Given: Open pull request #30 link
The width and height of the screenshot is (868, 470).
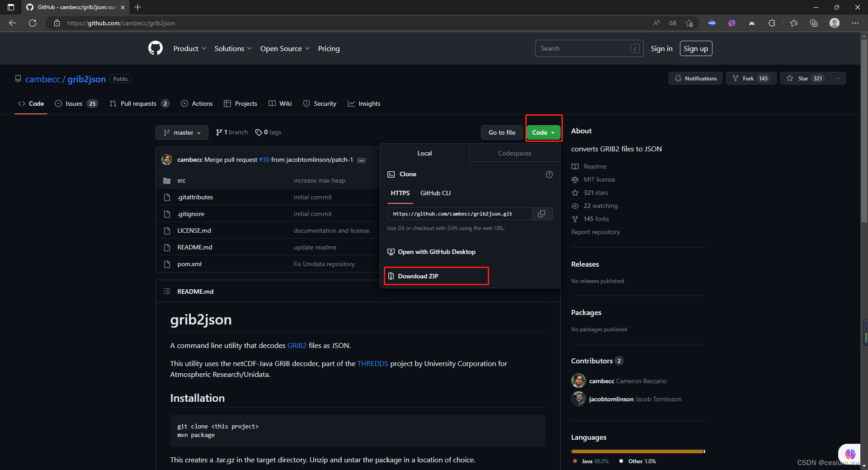Looking at the screenshot, I should [264, 160].
